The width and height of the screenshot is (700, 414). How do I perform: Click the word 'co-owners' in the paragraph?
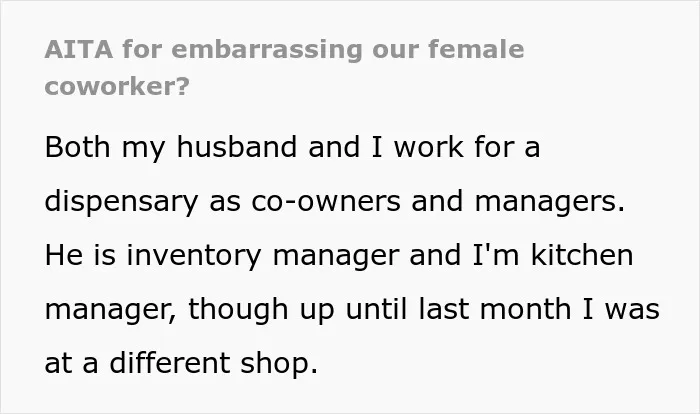click(326, 201)
